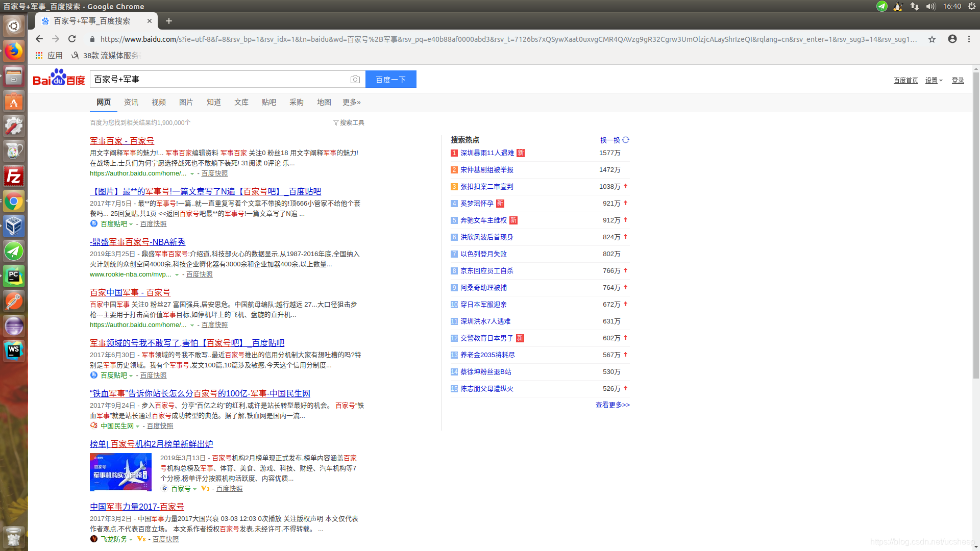The image size is (980, 551).
Task: Expand 设置 dropdown in Baidu header
Action: point(934,80)
